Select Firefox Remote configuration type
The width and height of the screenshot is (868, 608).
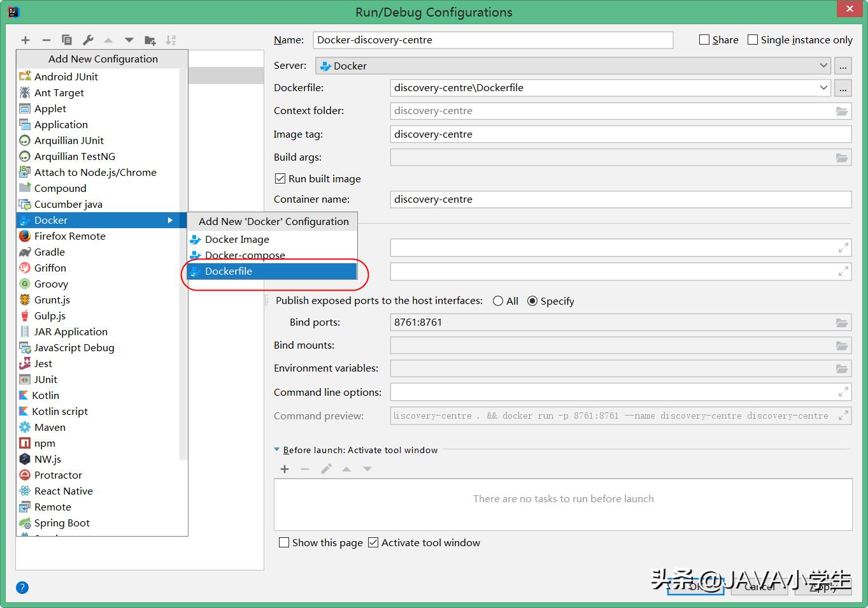[x=98, y=236]
